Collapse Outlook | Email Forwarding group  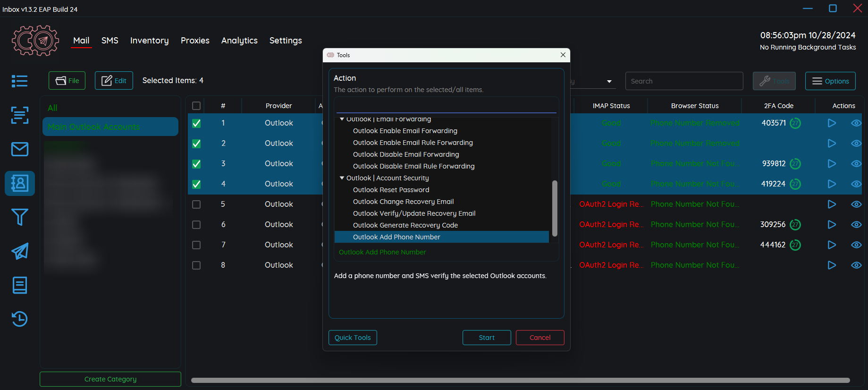[x=342, y=119]
